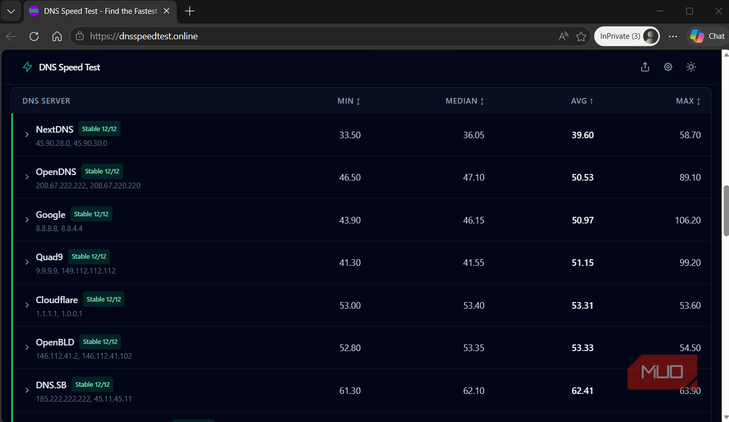Click OpenDNS min value 46.50
This screenshot has width=729, height=422.
350,178
